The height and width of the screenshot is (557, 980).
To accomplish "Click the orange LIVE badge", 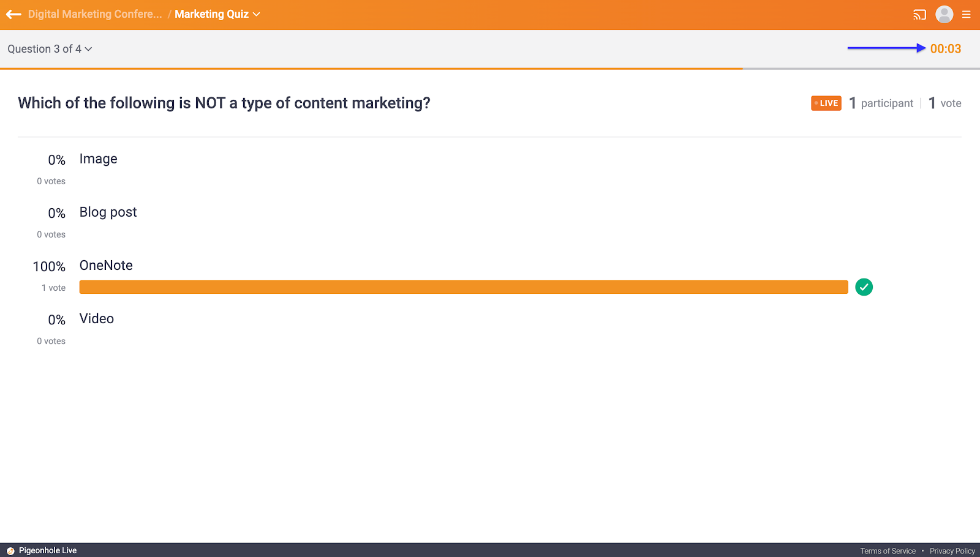I will coord(826,103).
